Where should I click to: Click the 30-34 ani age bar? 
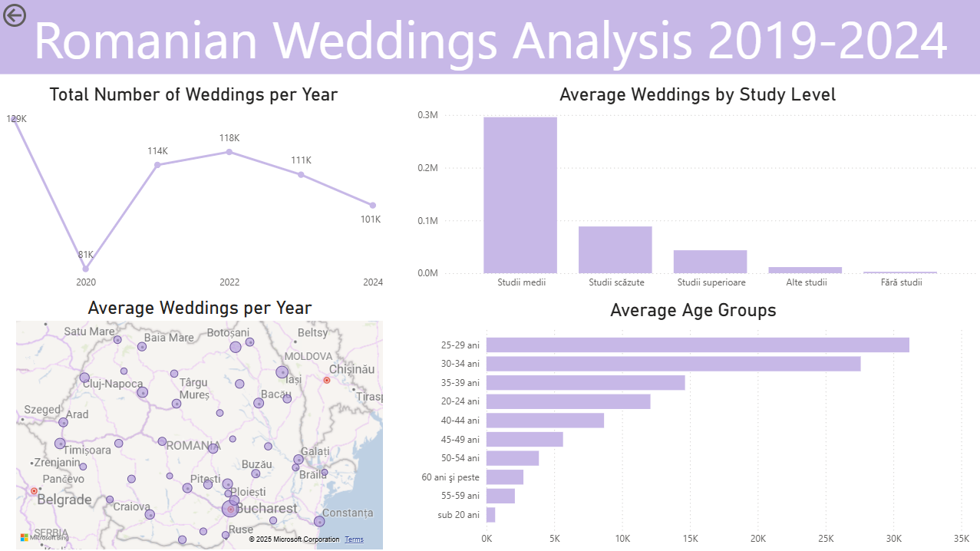pos(673,364)
